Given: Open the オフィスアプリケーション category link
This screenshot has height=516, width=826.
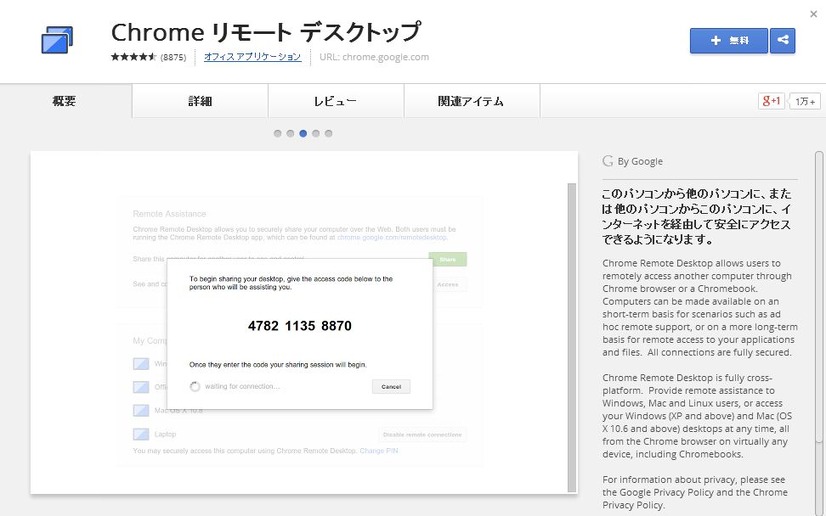Looking at the screenshot, I should (x=252, y=57).
